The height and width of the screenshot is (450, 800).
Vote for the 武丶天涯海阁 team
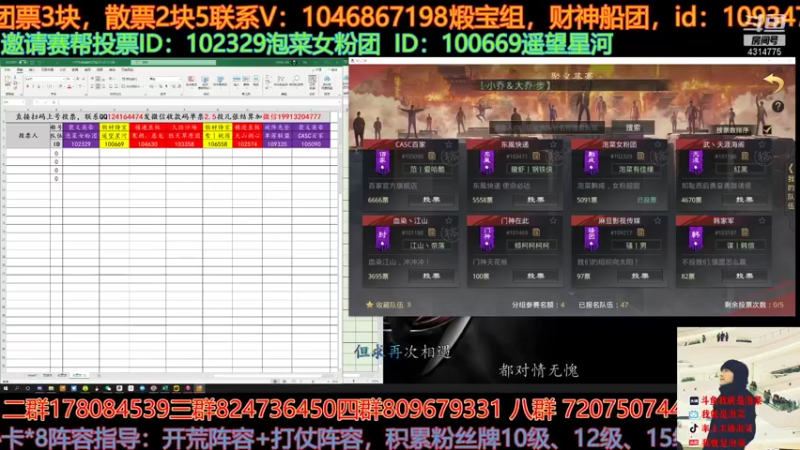click(744, 200)
